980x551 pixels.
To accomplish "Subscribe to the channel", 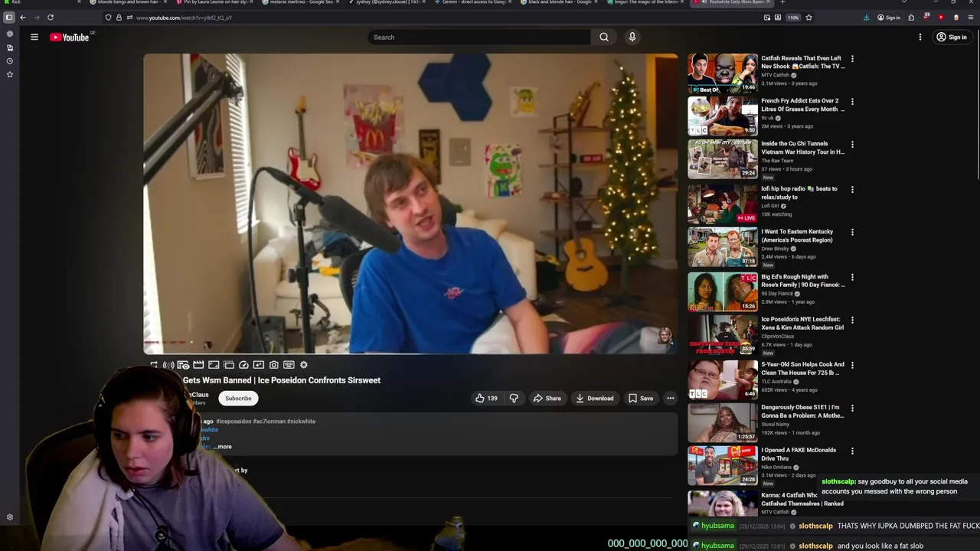I will pos(238,398).
